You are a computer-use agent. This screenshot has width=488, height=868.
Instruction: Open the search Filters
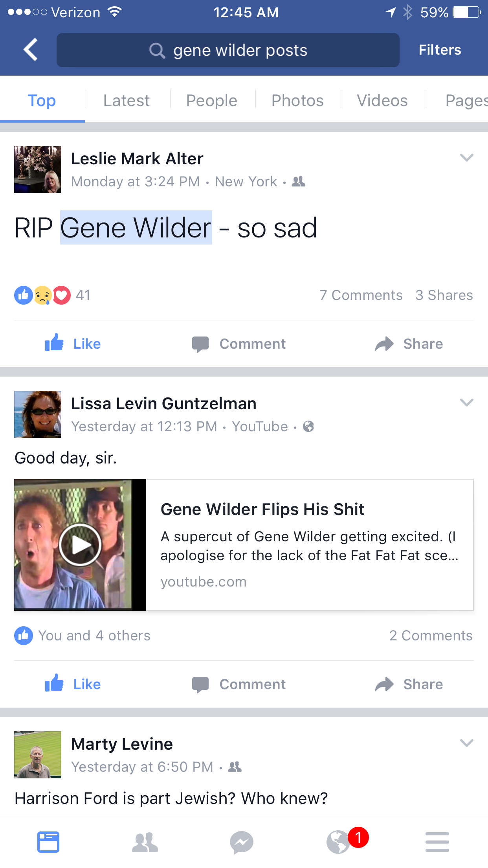point(440,50)
